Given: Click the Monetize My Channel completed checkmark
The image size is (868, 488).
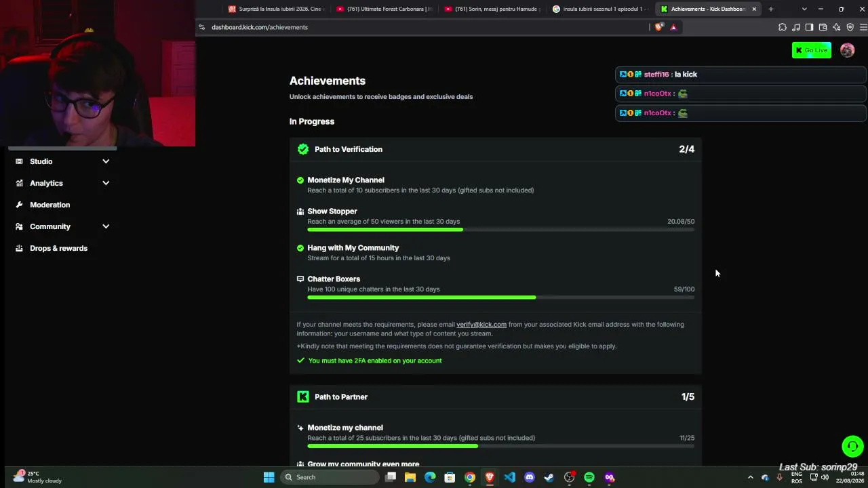Looking at the screenshot, I should (300, 180).
